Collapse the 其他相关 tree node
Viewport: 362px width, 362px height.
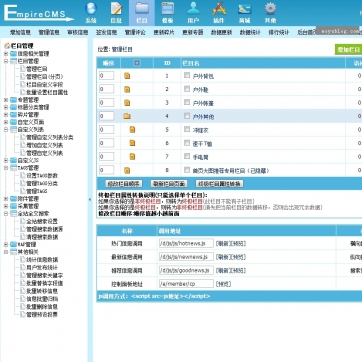6,252
